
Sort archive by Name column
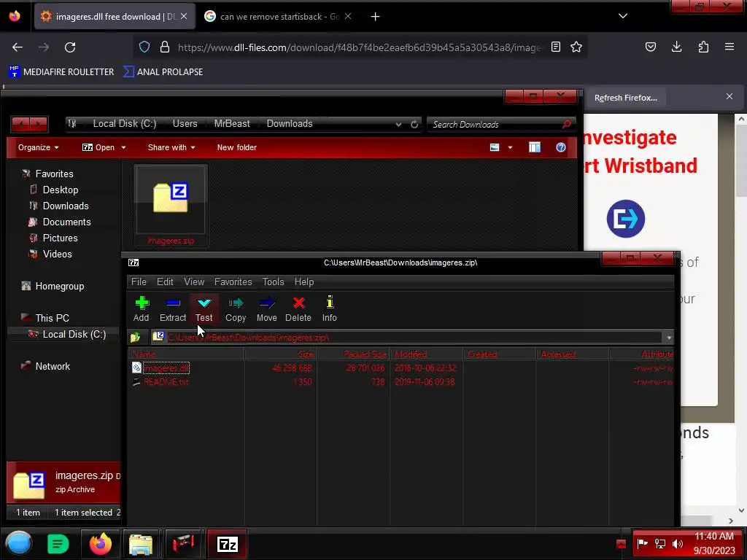[x=186, y=354]
